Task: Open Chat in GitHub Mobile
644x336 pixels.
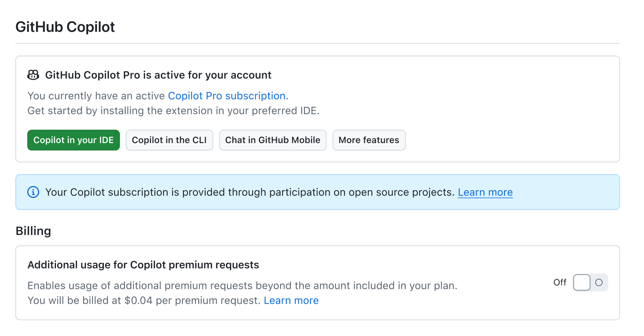Action: (273, 140)
